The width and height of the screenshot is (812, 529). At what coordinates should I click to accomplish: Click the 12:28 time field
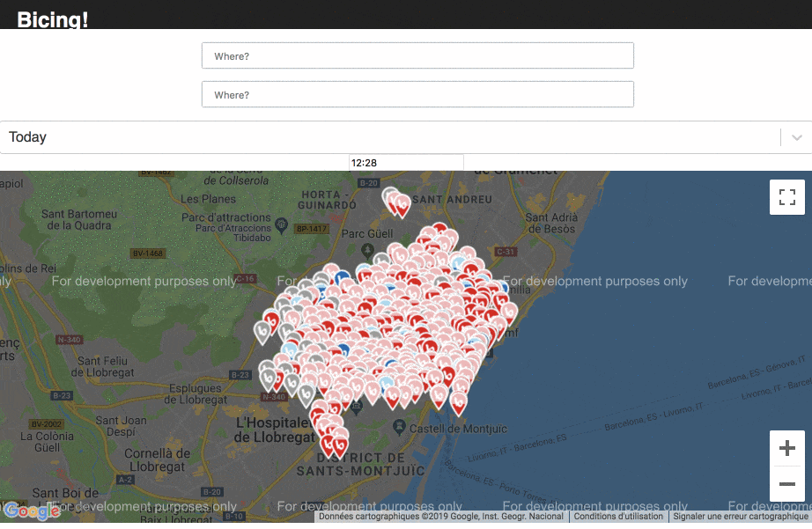click(x=406, y=163)
